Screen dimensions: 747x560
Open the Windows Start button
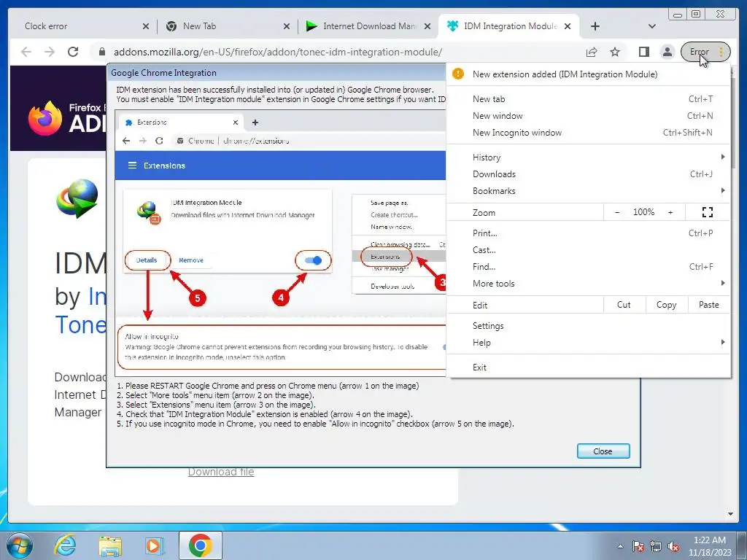(x=18, y=545)
